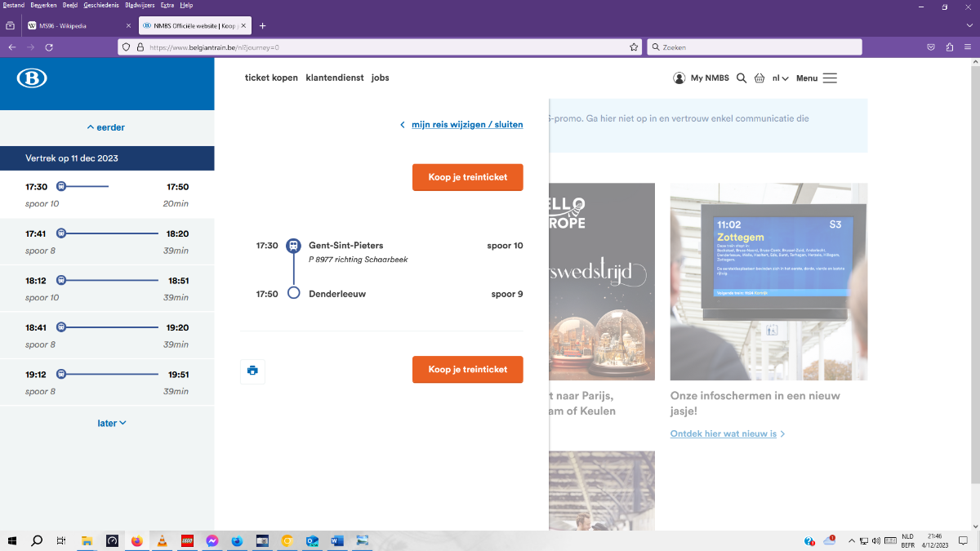980x551 pixels.
Task: Open VLC media player from the taskbar
Action: tap(162, 540)
